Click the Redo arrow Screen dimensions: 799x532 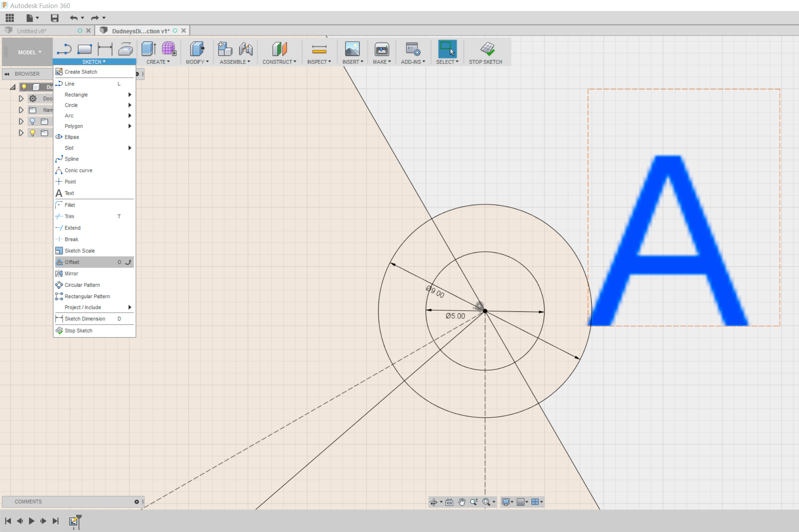[x=95, y=18]
